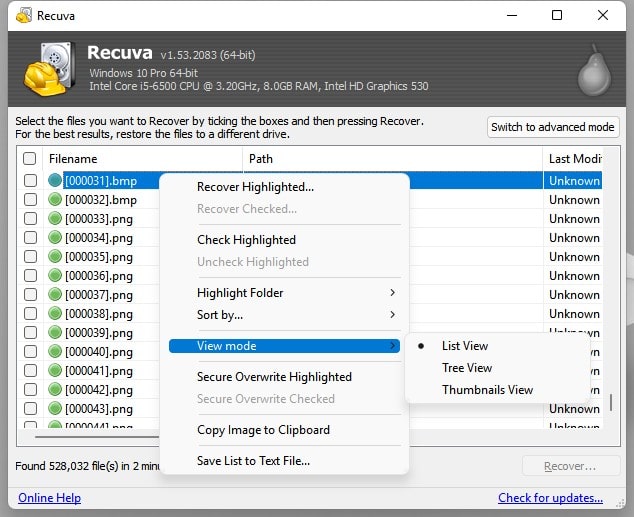Viewport: 634px width, 517px height.
Task: Click the Recuva title bar app icon
Action: tap(24, 15)
